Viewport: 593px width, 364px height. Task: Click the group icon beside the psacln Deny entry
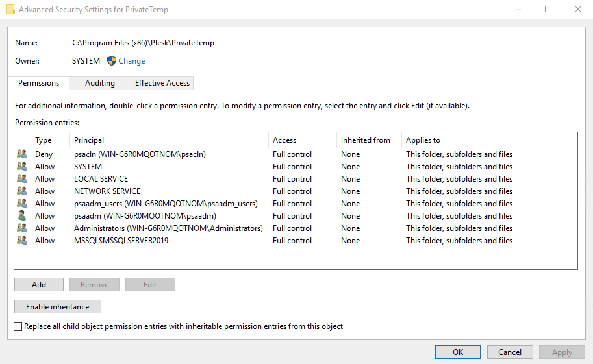[22, 154]
